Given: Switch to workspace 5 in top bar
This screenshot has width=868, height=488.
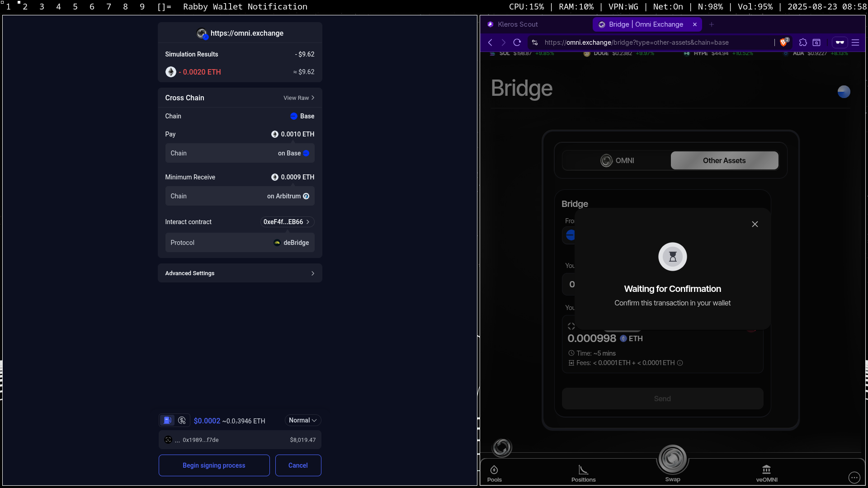Looking at the screenshot, I should pyautogui.click(x=75, y=7).
